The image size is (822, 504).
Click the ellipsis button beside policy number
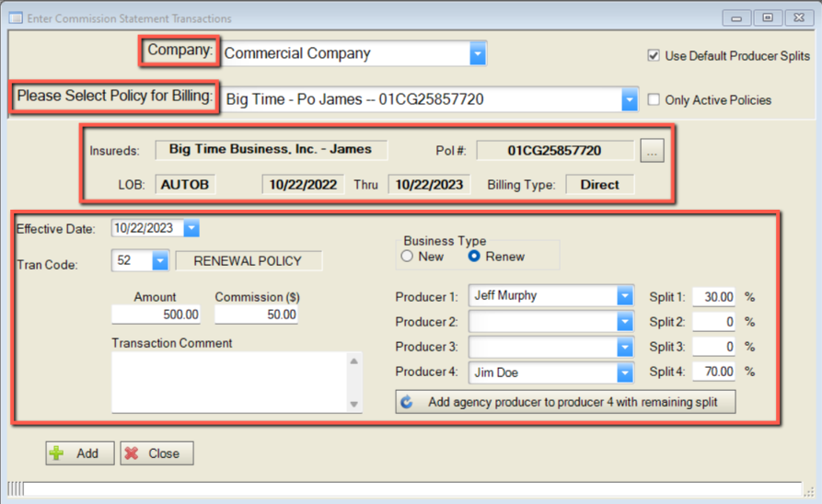tap(653, 153)
